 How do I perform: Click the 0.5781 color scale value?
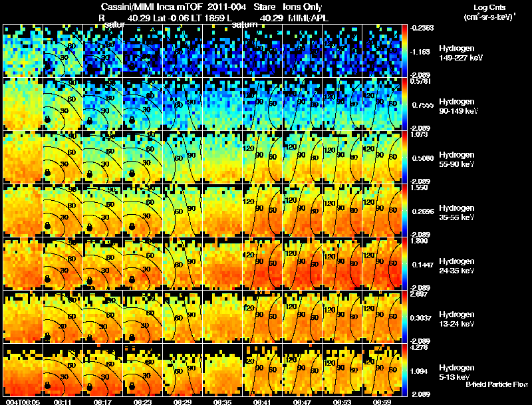[x=421, y=81]
